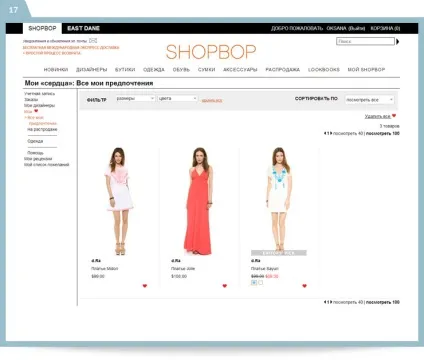The width and height of the screenshot is (424, 360).
Task: Focus the Поиск search field
Action: (x=365, y=41)
